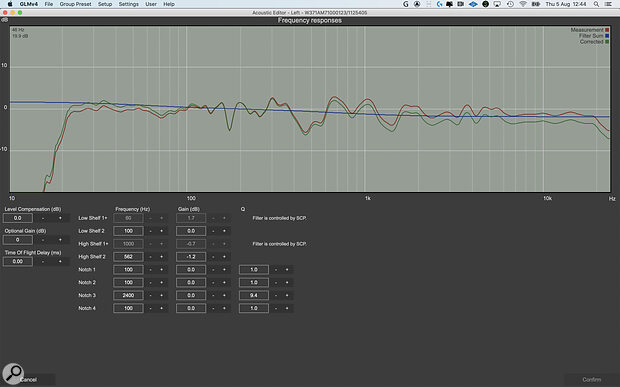This screenshot has width=620, height=387.
Task: Click Notch 4 Q value field
Action: (254, 308)
